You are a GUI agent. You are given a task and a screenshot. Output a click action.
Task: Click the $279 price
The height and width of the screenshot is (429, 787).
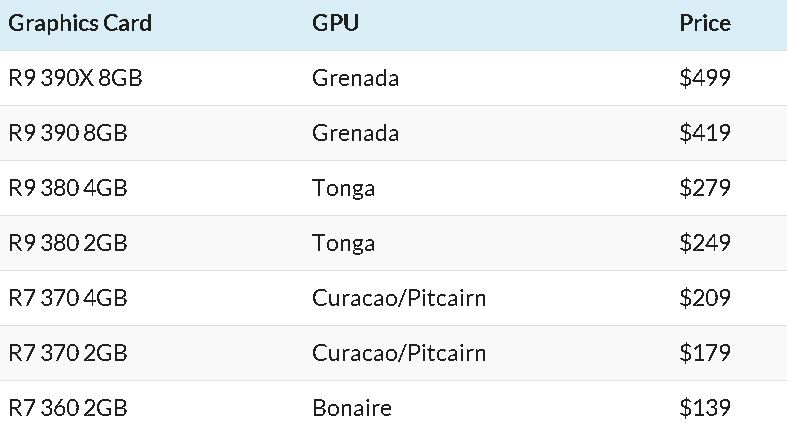point(705,188)
